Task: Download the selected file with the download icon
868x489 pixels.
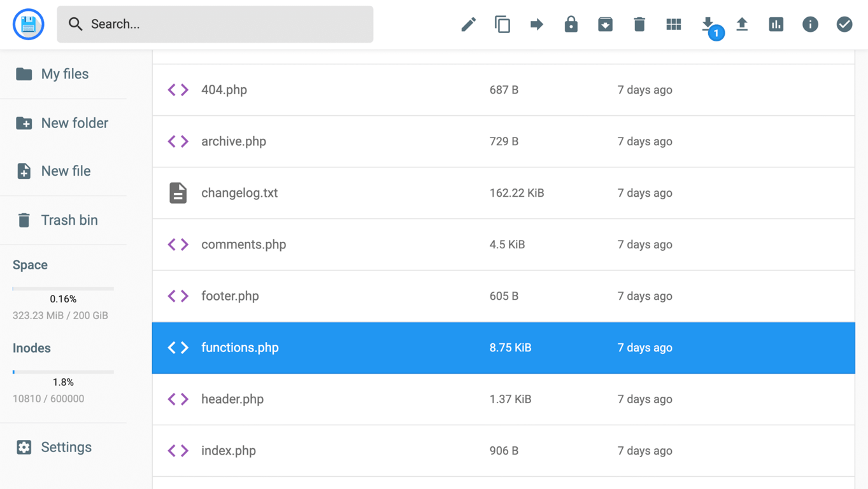Action: pos(708,24)
